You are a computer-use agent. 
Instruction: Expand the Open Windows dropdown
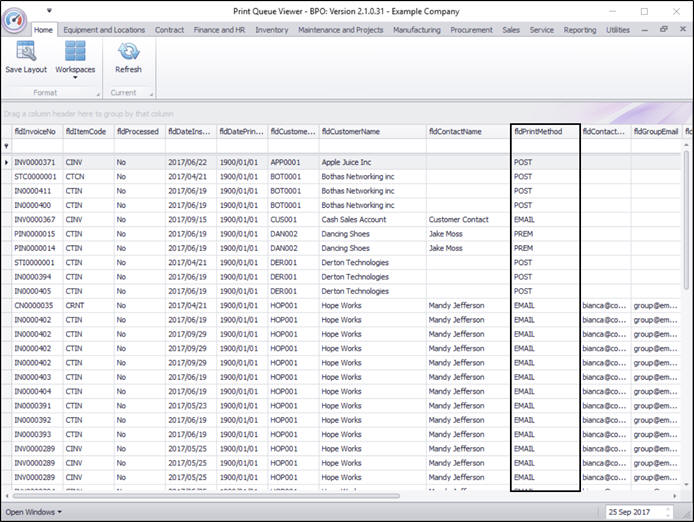point(34,512)
